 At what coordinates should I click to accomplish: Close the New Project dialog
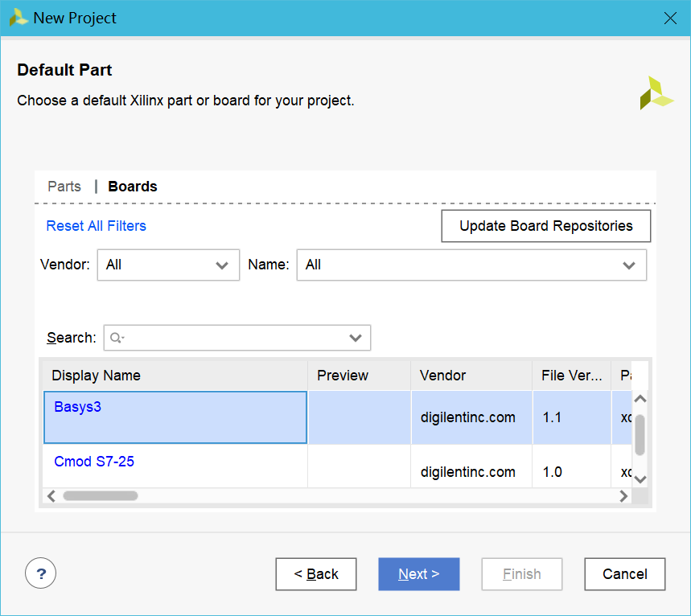[670, 18]
